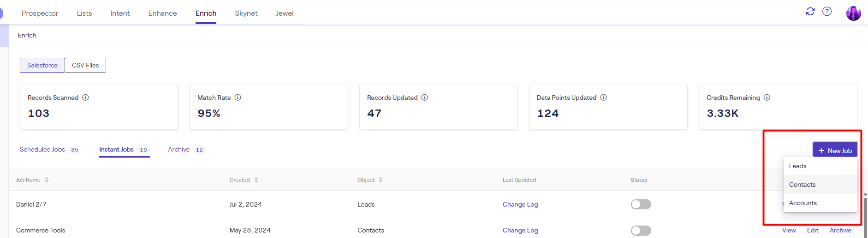Select the CSV Files source option
The width and height of the screenshot is (868, 238).
tap(85, 65)
